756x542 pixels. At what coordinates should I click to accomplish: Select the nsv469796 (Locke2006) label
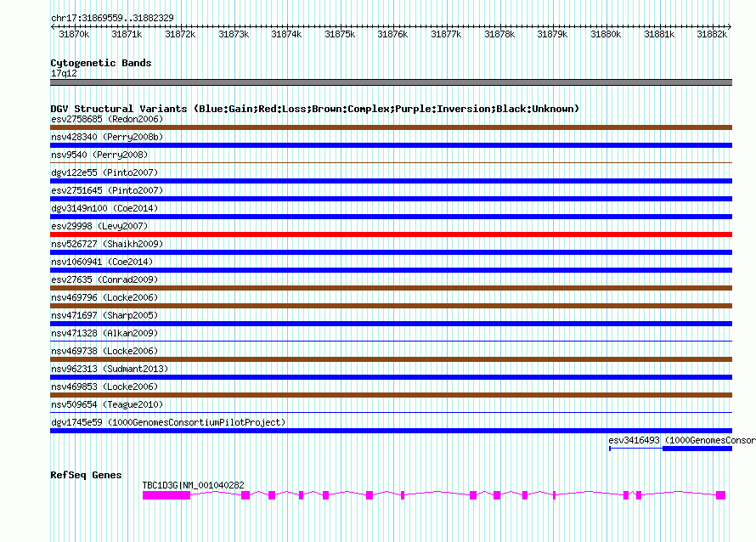[104, 297]
